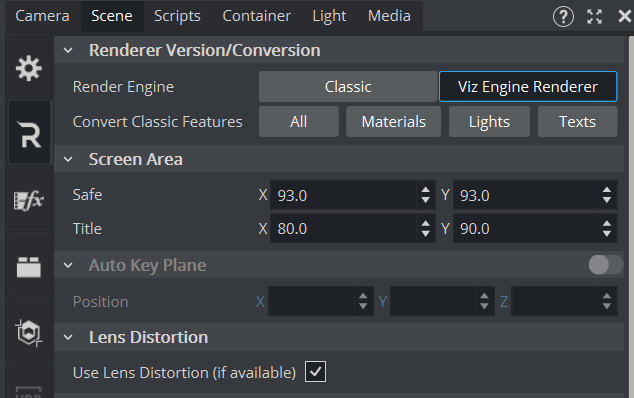The width and height of the screenshot is (634, 398).
Task: Click the Lights convert button
Action: point(489,122)
